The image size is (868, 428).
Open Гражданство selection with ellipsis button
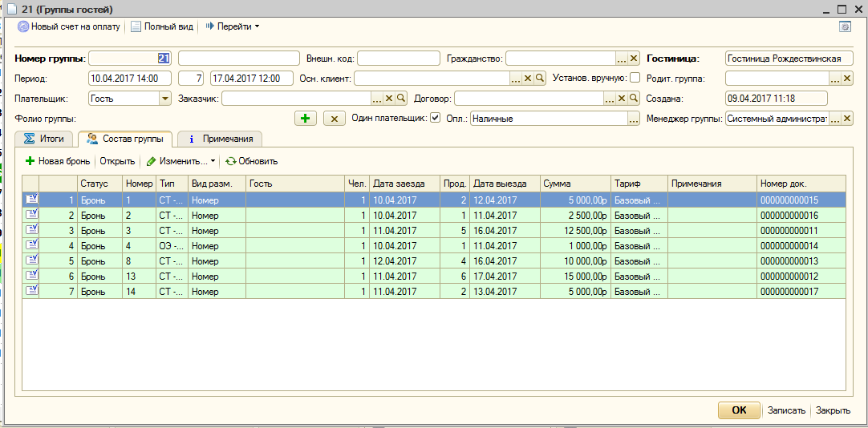623,59
